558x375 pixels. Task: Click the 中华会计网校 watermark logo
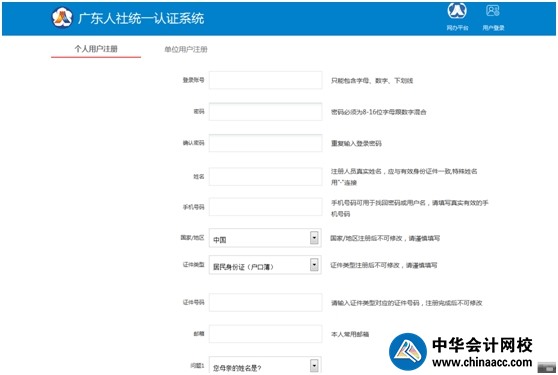click(408, 352)
